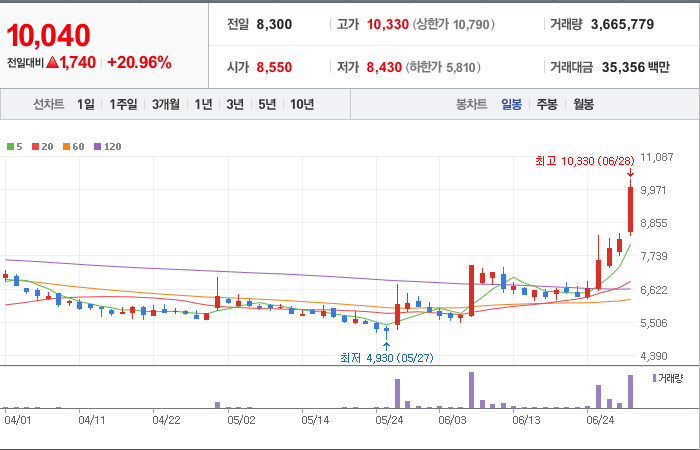700x450 pixels.
Task: Click the 고가 value 10,330 in header
Action: 388,24
